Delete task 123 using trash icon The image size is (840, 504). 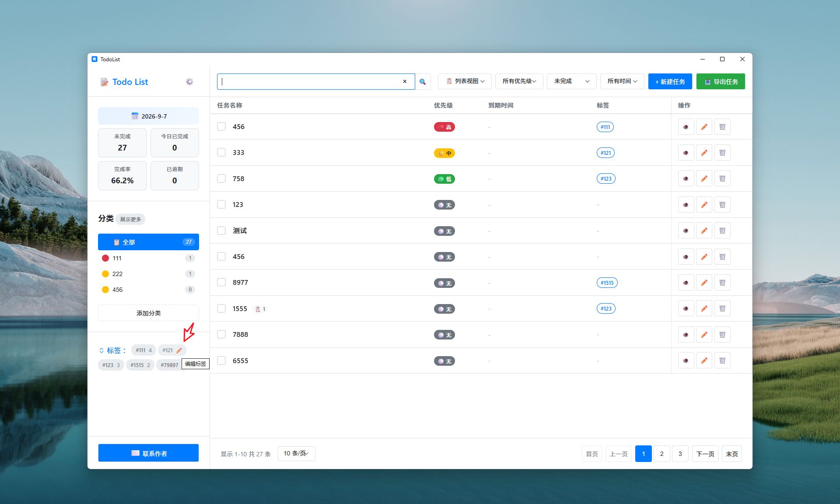(722, 205)
